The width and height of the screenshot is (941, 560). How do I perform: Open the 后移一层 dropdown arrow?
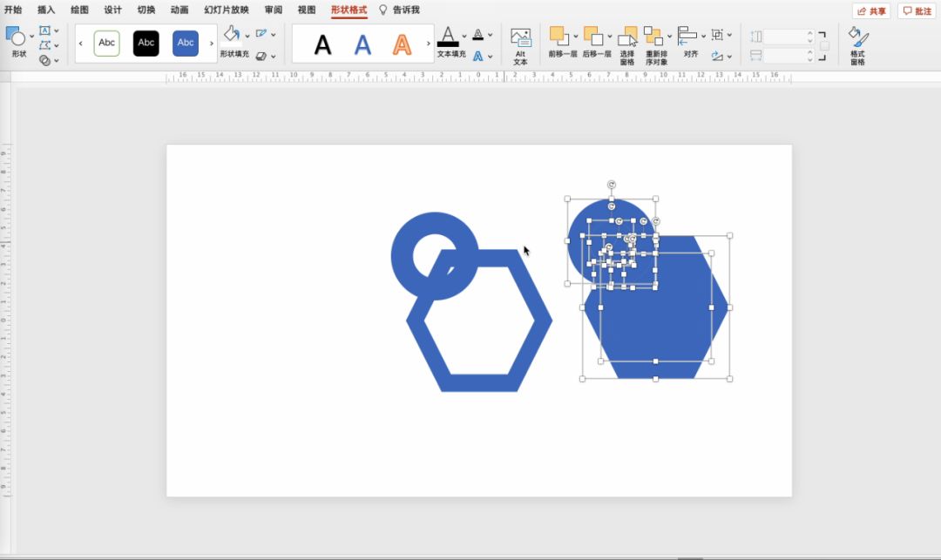pos(610,36)
